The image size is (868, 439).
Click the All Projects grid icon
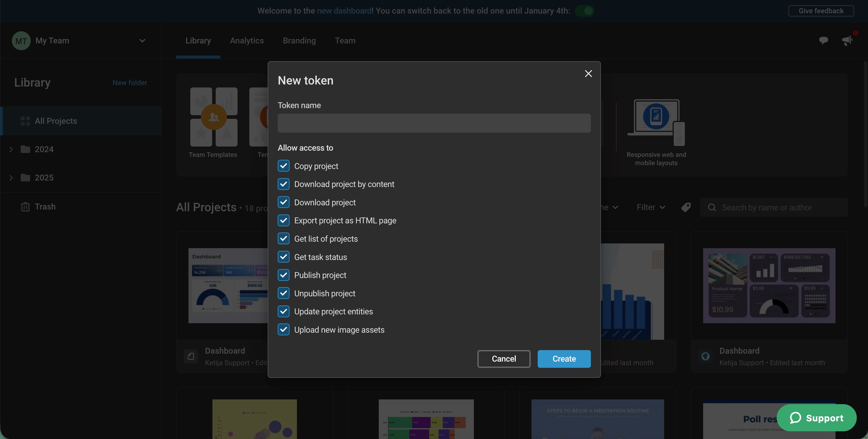click(x=25, y=121)
